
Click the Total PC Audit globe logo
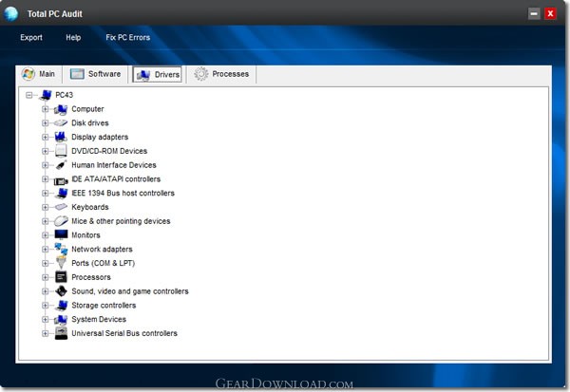click(x=10, y=13)
